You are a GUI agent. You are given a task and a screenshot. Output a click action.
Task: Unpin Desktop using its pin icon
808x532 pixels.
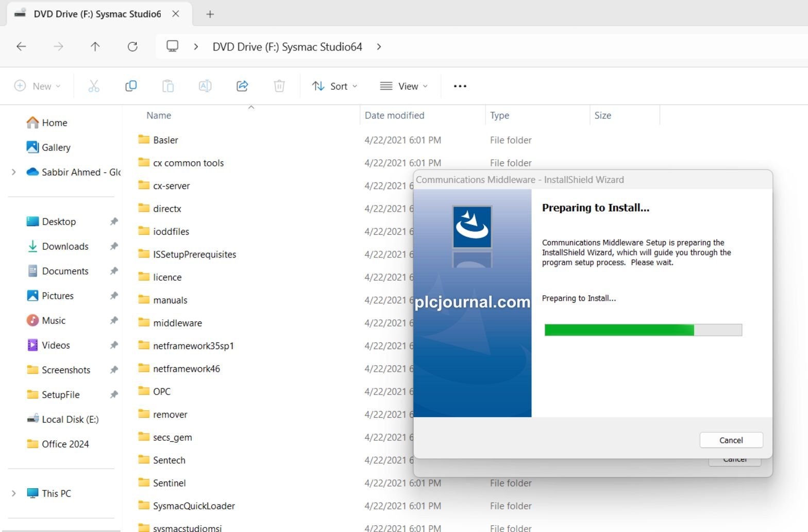[114, 221]
